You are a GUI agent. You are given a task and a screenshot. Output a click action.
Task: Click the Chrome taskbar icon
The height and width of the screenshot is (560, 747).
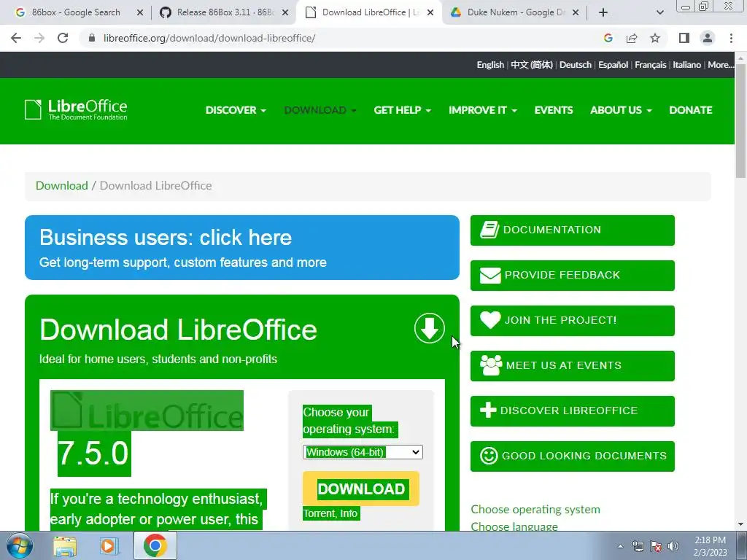(x=155, y=545)
